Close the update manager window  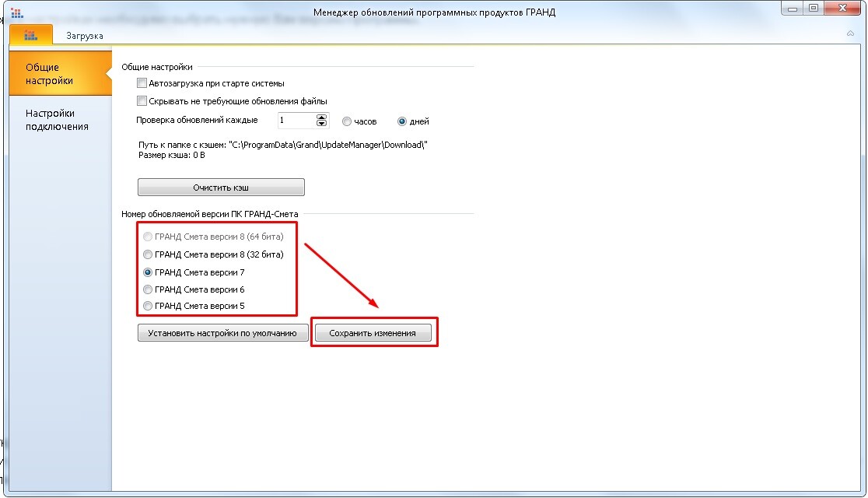click(842, 9)
